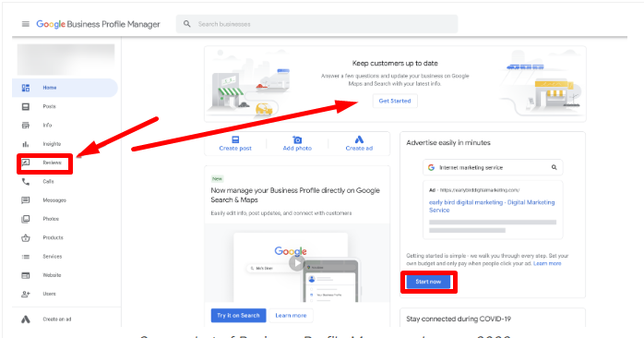Open the Services list icon
The width and height of the screenshot is (644, 338).
[26, 257]
